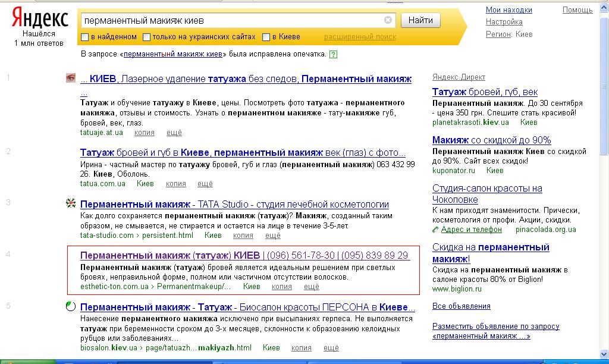Click the eye favicon of tatuaje.at.ua result

coord(70,78)
